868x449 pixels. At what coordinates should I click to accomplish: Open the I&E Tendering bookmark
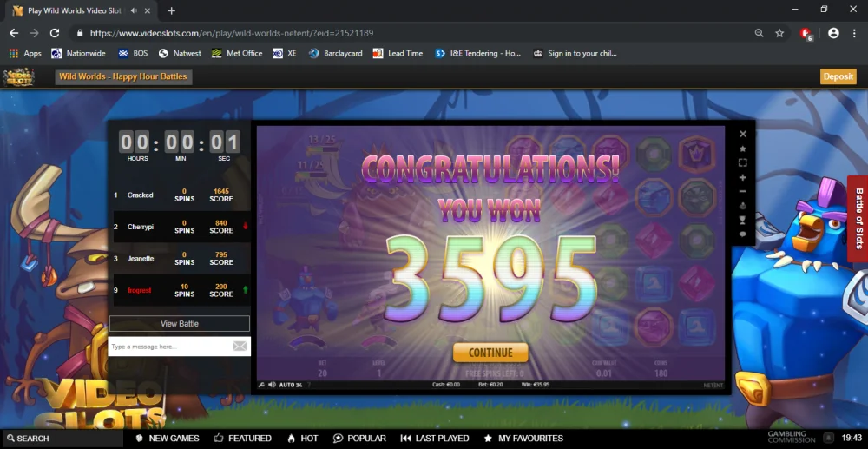pos(478,54)
